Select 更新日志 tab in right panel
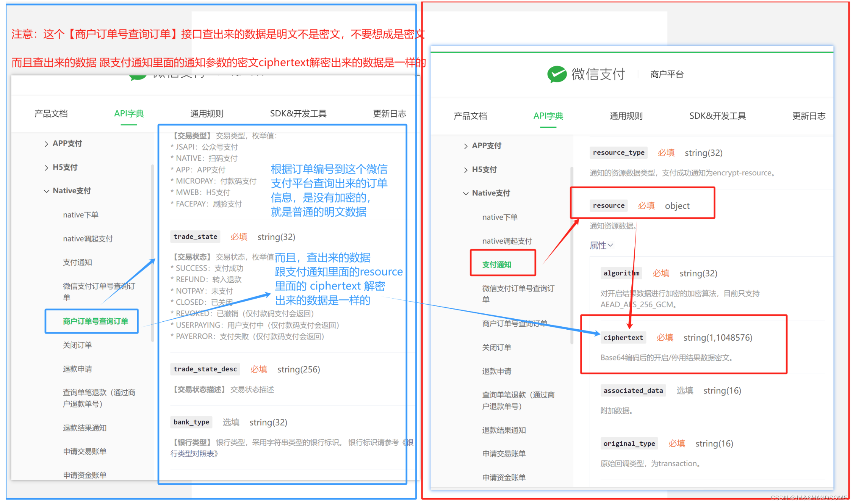Screen dimensions: 853x504 click(808, 116)
